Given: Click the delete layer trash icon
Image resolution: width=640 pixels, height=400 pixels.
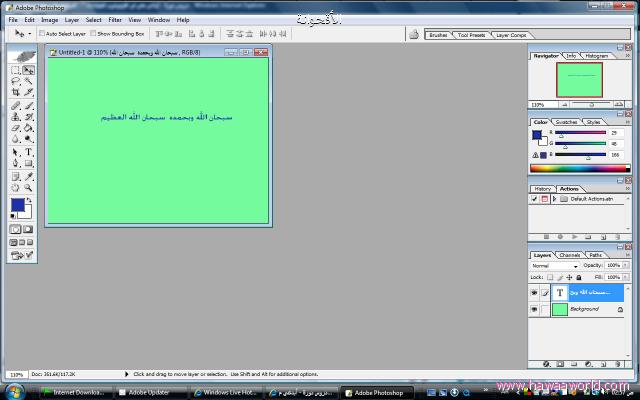Looking at the screenshot, I should [x=616, y=362].
